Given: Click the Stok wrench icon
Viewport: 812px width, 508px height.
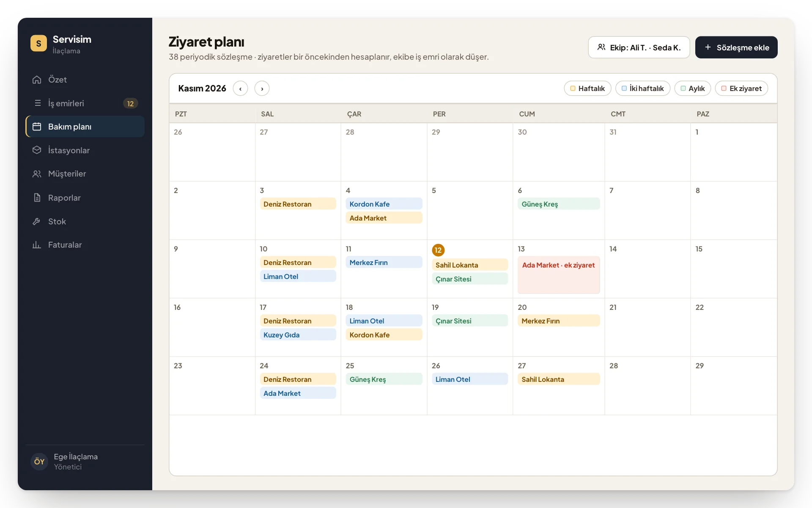Looking at the screenshot, I should [37, 221].
